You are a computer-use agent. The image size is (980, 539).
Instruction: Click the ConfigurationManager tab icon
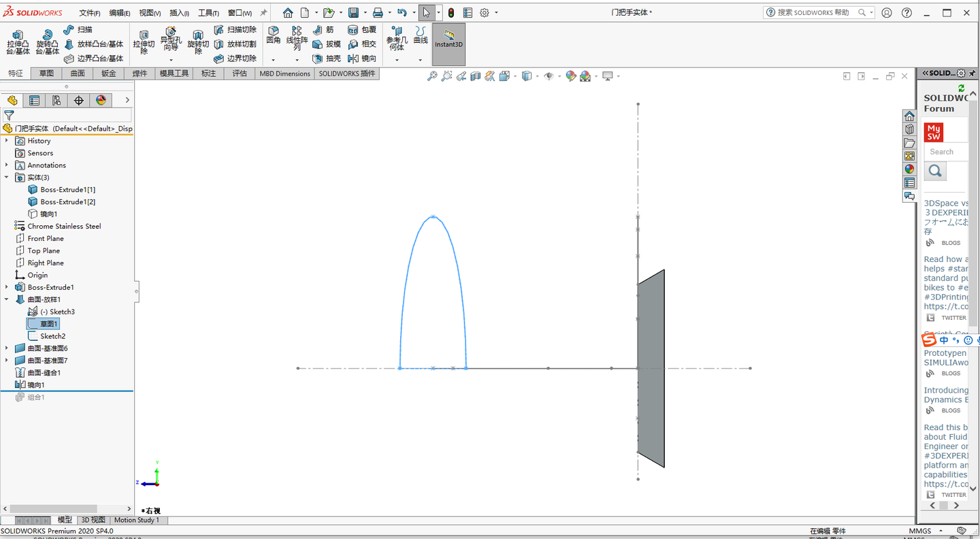(56, 100)
